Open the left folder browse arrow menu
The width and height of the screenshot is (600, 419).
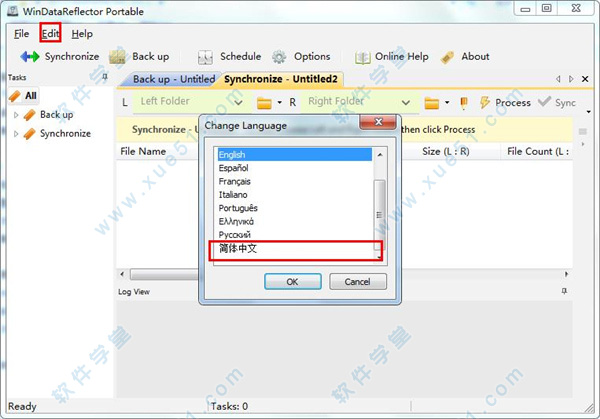pyautogui.click(x=279, y=103)
